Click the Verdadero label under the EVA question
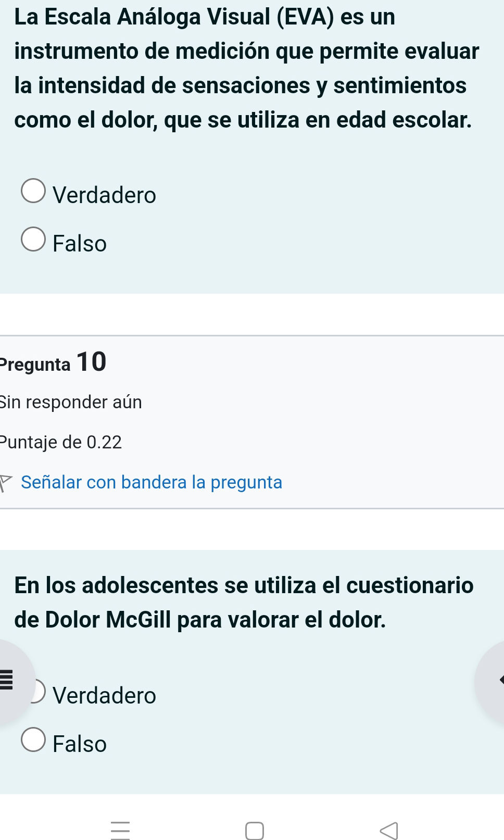This screenshot has height=840, width=504. tap(105, 195)
